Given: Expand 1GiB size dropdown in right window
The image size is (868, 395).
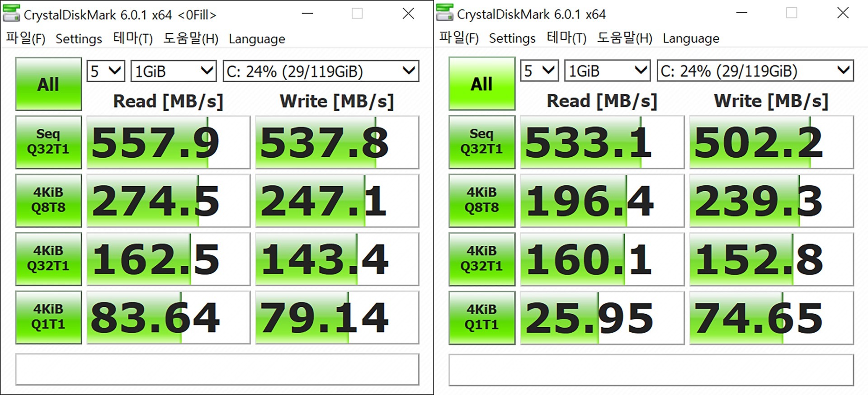Looking at the screenshot, I should point(607,71).
